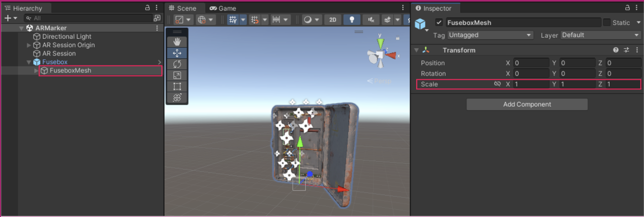The height and width of the screenshot is (217, 644).
Task: Select the Rect tool
Action: point(177,87)
